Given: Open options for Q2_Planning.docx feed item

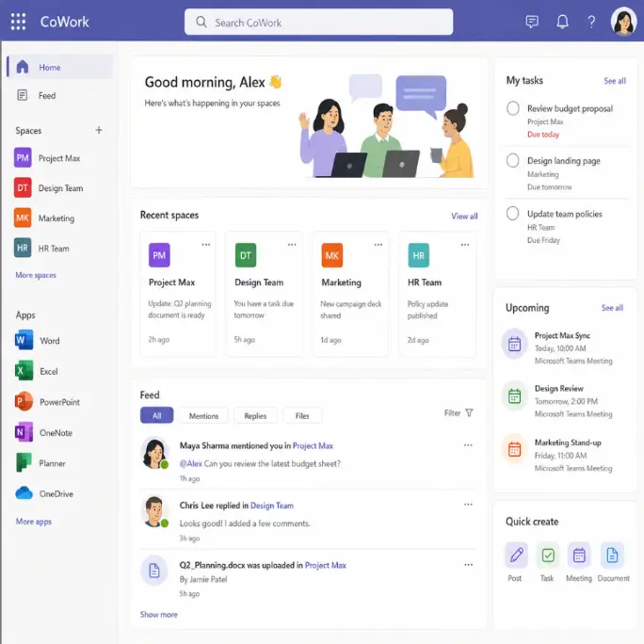Looking at the screenshot, I should tap(468, 565).
